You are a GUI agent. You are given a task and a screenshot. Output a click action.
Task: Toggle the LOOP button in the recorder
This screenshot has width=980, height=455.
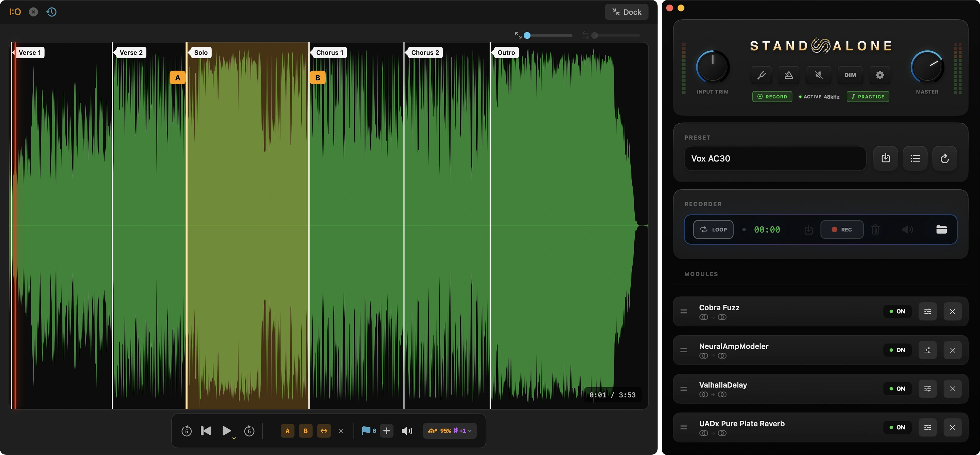click(713, 230)
